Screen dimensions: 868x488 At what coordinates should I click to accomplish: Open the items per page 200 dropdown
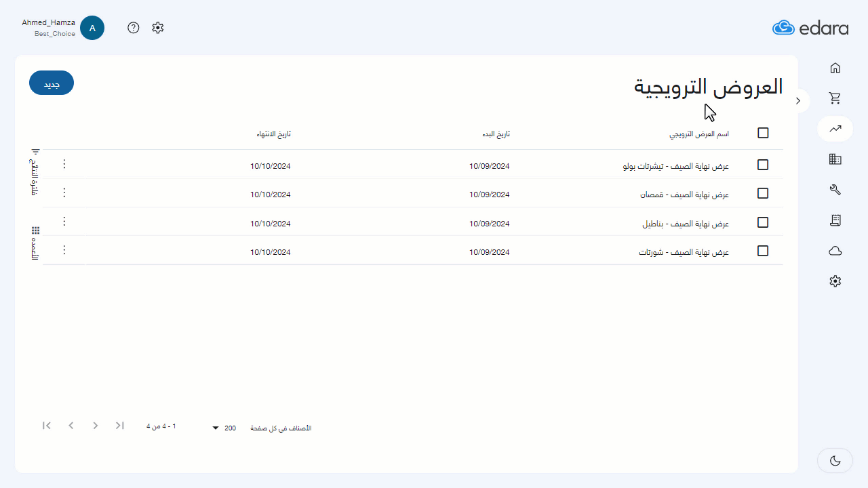(222, 428)
